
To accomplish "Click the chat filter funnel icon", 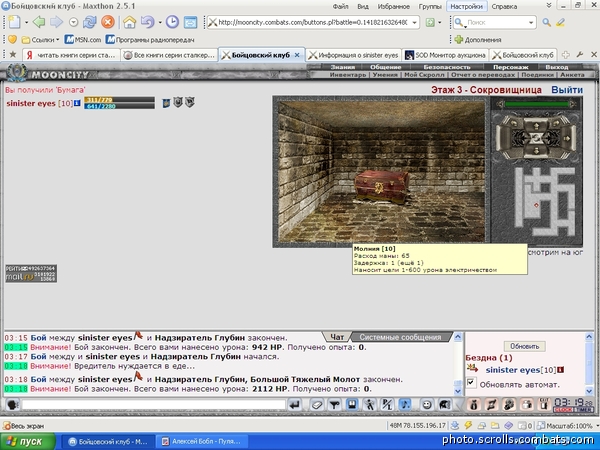I will point(335,405).
